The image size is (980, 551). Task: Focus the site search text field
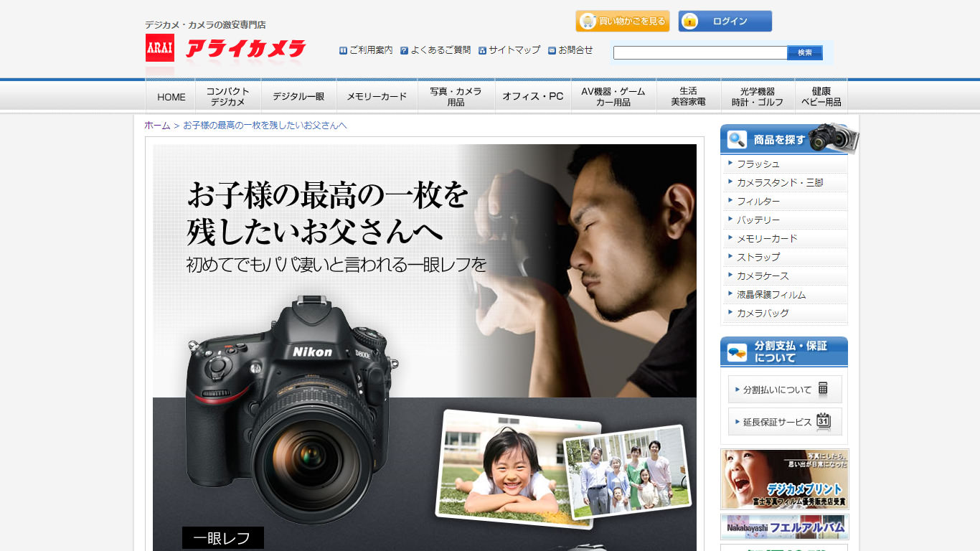click(x=700, y=52)
